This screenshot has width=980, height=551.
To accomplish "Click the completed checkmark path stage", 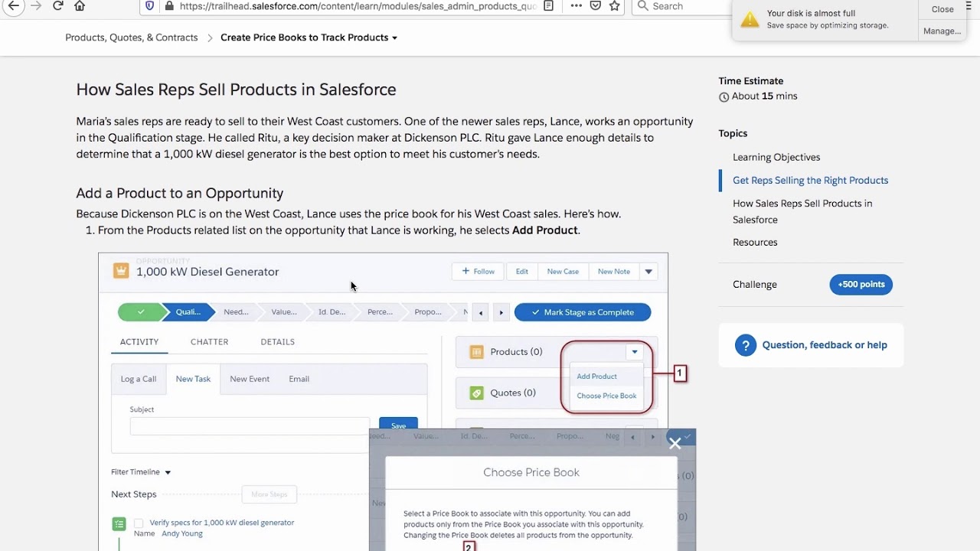I will click(141, 312).
